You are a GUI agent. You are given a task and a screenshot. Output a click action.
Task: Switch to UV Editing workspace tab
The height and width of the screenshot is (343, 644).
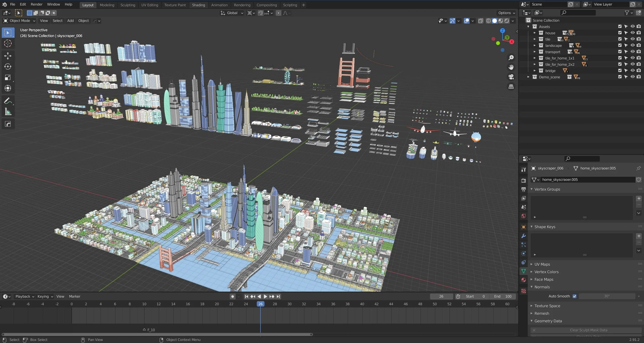click(150, 5)
